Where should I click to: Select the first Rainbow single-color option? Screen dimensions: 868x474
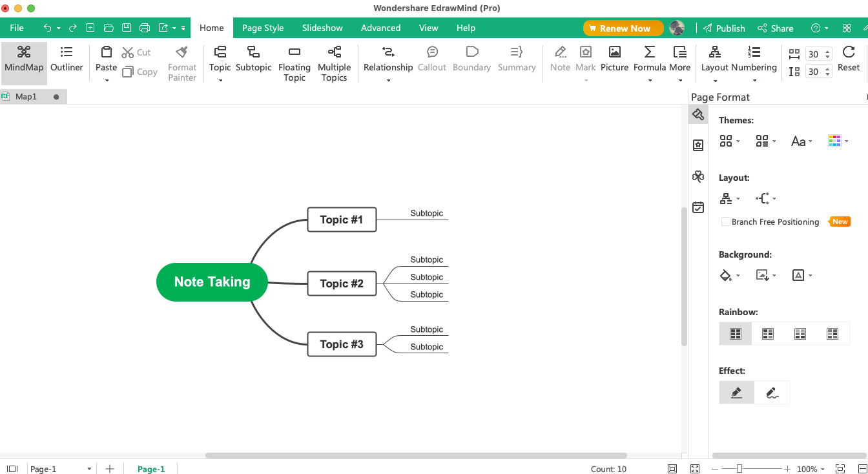click(x=736, y=334)
